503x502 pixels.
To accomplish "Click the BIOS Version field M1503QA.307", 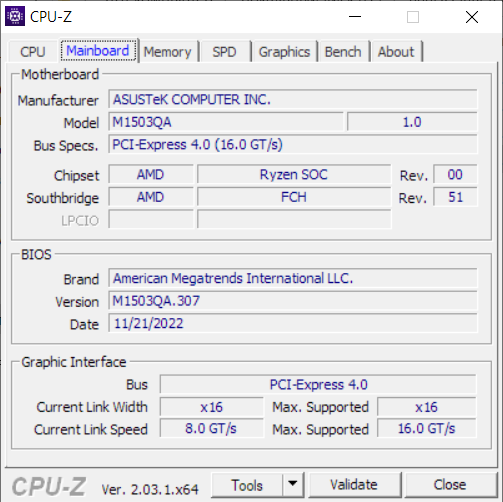I will tap(293, 301).
